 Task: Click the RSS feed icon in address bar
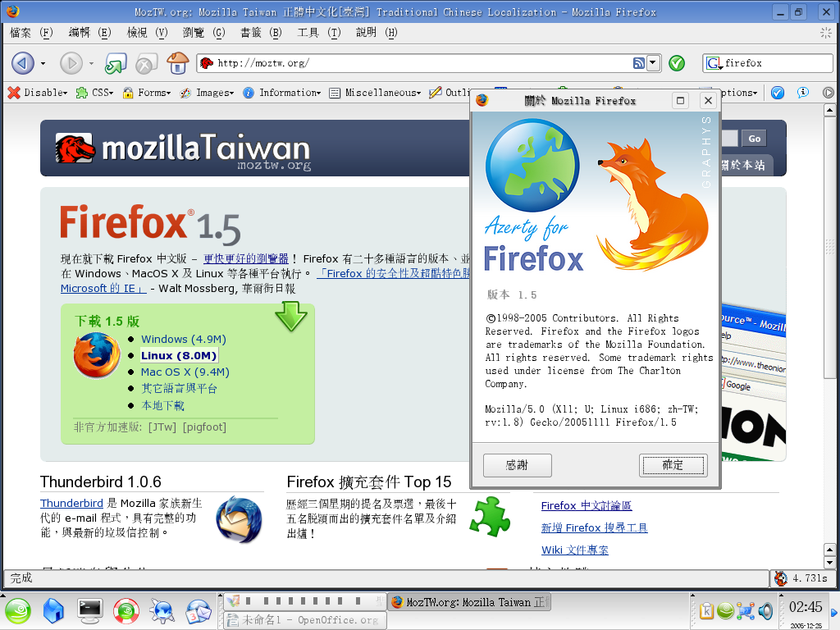638,63
